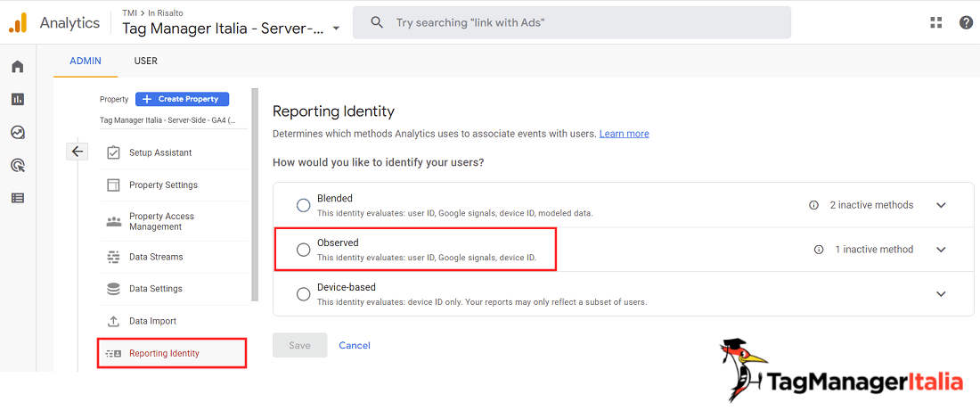Screen dimensions: 980x419
Task: Open the Learn more link
Action: point(624,134)
